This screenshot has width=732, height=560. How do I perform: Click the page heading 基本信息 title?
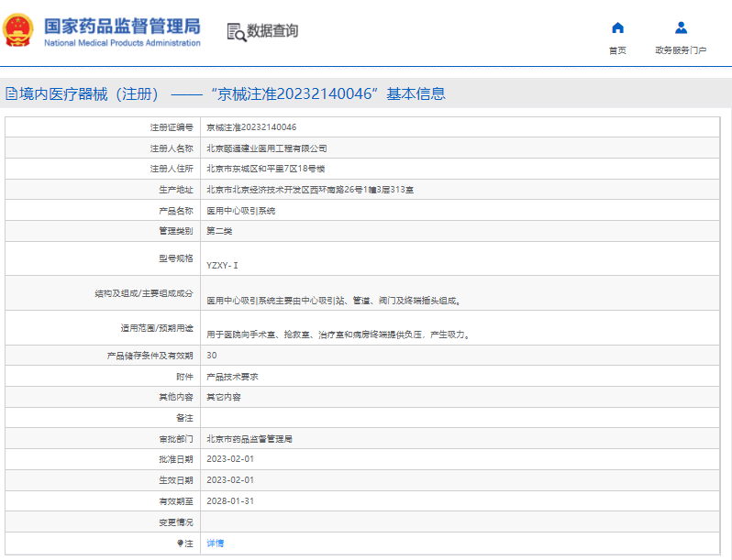[416, 94]
